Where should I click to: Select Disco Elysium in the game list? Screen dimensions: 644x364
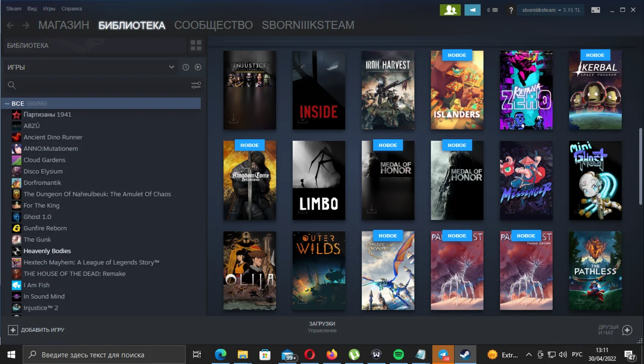pos(43,171)
